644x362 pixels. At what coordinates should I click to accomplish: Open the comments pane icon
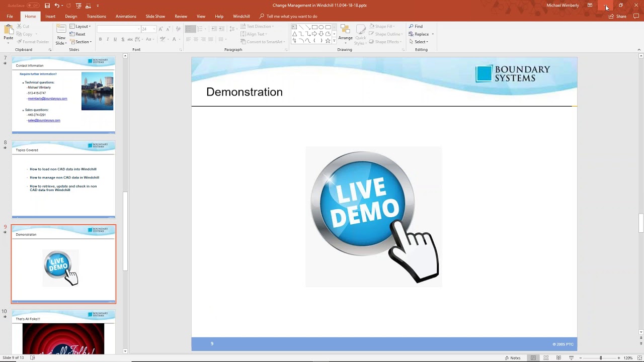click(636, 16)
